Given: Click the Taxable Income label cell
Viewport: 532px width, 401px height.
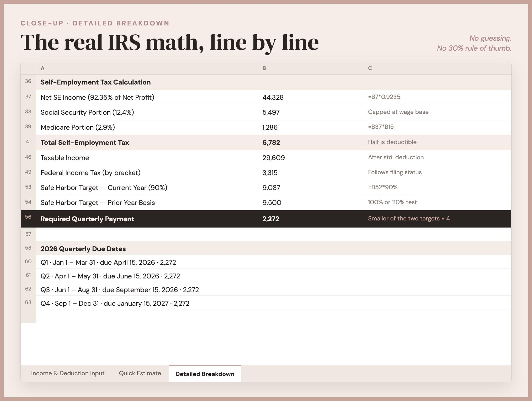Looking at the screenshot, I should click(147, 158).
